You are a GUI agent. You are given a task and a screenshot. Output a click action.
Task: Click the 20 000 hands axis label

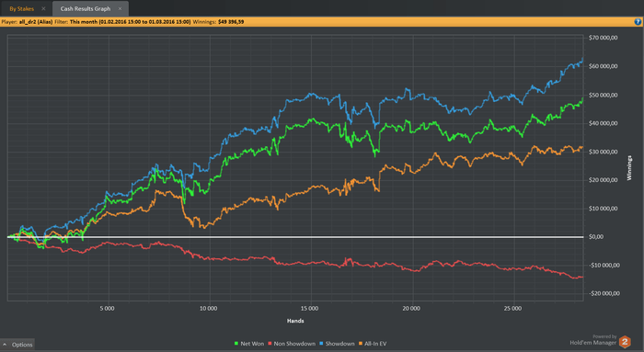[x=411, y=309]
